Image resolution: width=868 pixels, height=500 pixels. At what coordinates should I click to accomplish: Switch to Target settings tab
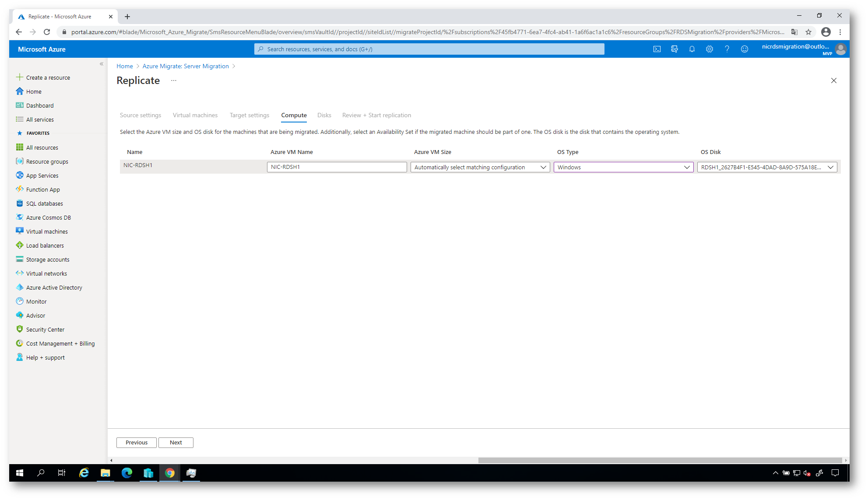[250, 115]
